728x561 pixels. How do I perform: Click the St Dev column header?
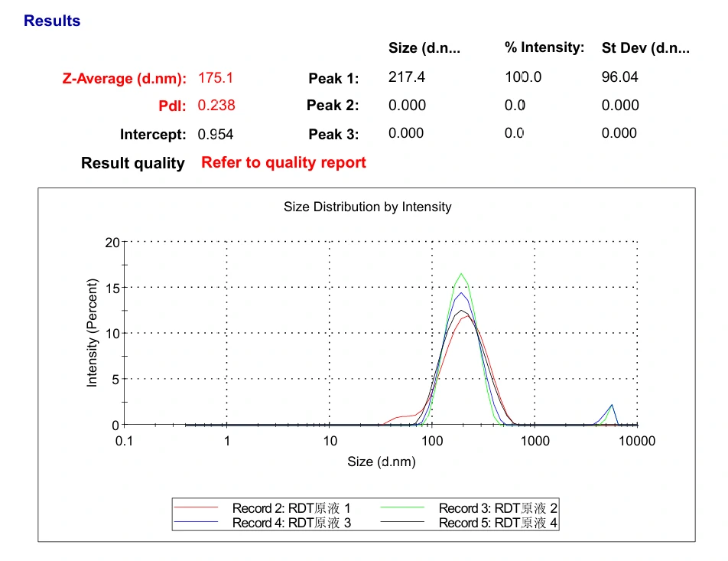pyautogui.click(x=646, y=48)
